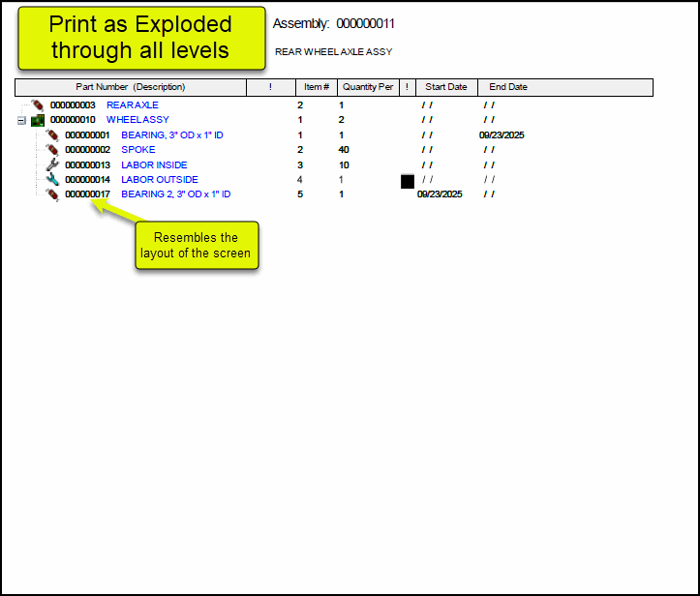Click the REAR AXLE part icon
Viewport: 700px width, 596px height.
click(37, 104)
